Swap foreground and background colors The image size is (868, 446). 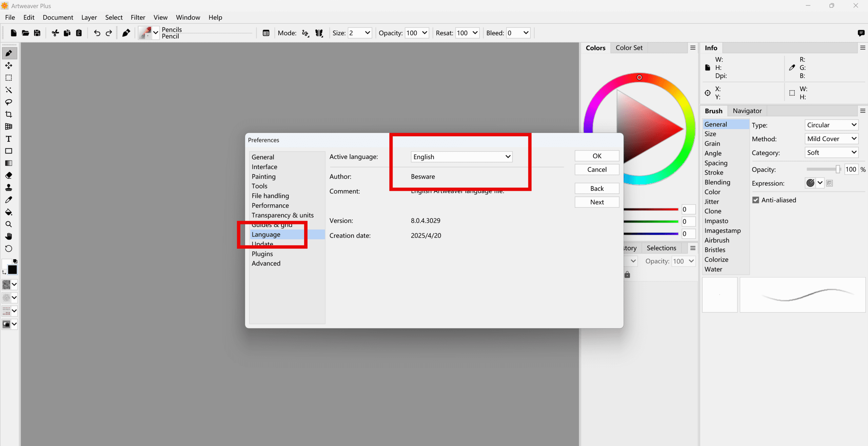(x=4, y=272)
